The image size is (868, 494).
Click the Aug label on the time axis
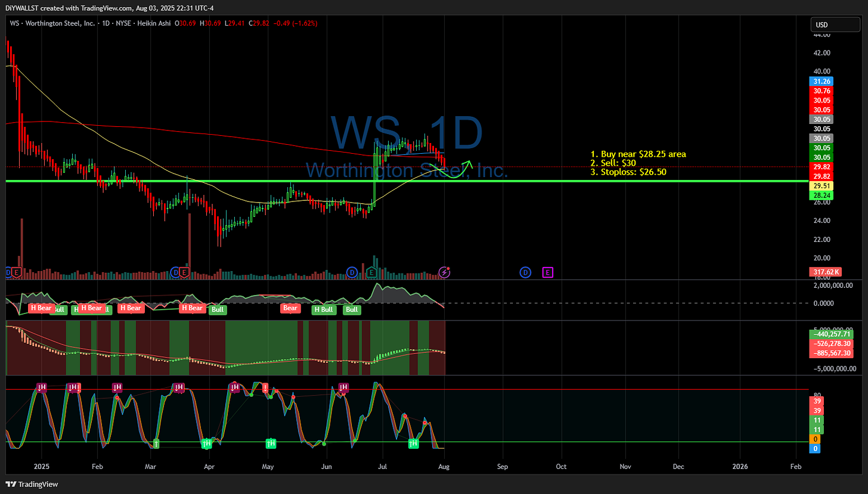point(444,467)
